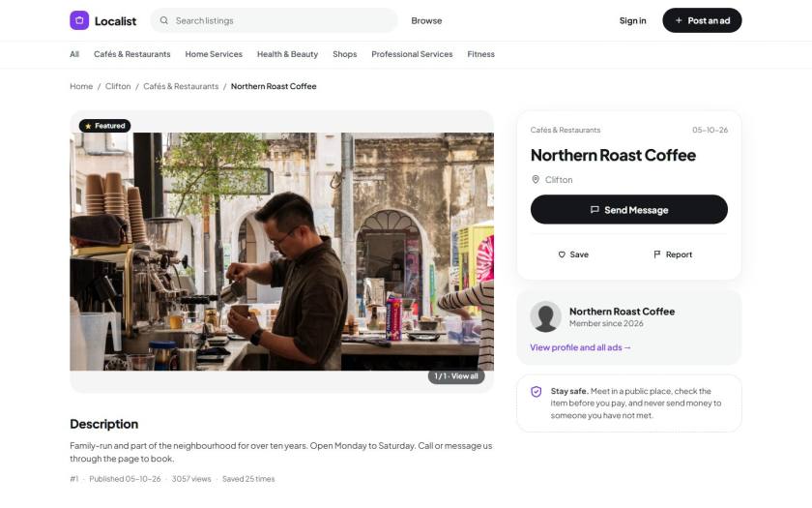Viewport: 812px width, 508px height.
Task: Click the card's Cafés & Restaurants category label
Action: 565,130
